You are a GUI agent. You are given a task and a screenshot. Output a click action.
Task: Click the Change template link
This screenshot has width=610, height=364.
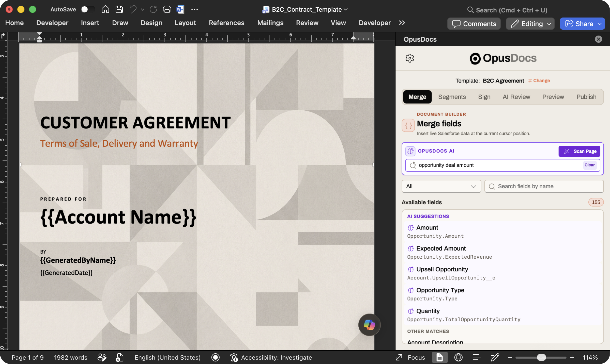[539, 80]
